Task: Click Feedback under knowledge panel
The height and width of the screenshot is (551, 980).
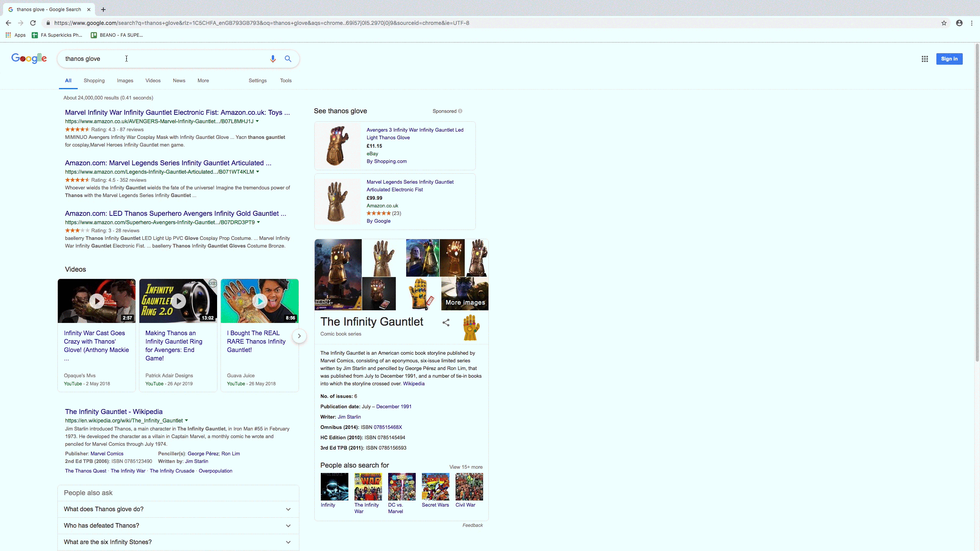Action: (472, 525)
